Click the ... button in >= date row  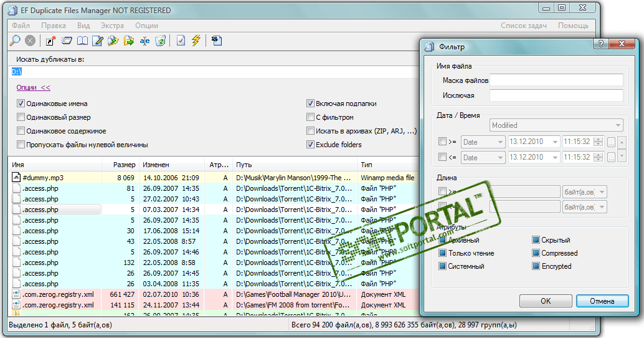tap(611, 142)
